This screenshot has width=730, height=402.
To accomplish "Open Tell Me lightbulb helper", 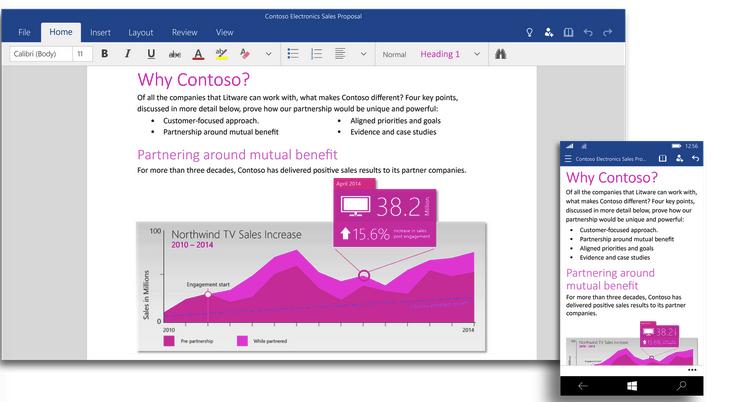I will pyautogui.click(x=529, y=32).
